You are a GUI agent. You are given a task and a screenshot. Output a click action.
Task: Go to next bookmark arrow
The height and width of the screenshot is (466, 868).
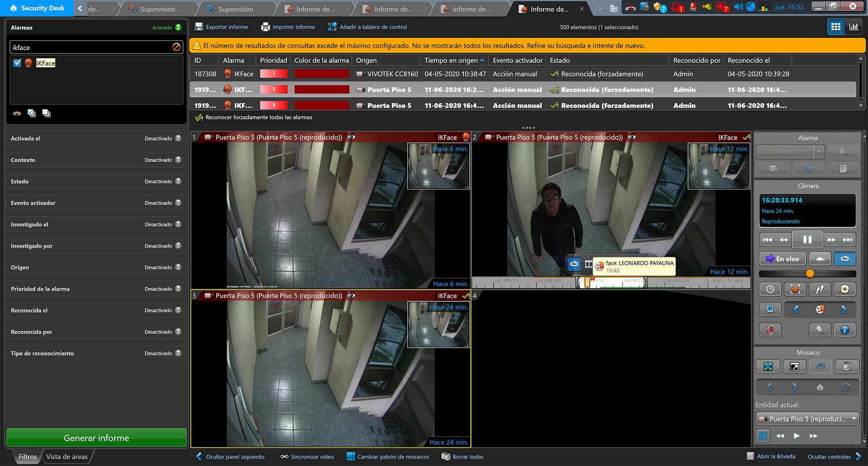(844, 309)
